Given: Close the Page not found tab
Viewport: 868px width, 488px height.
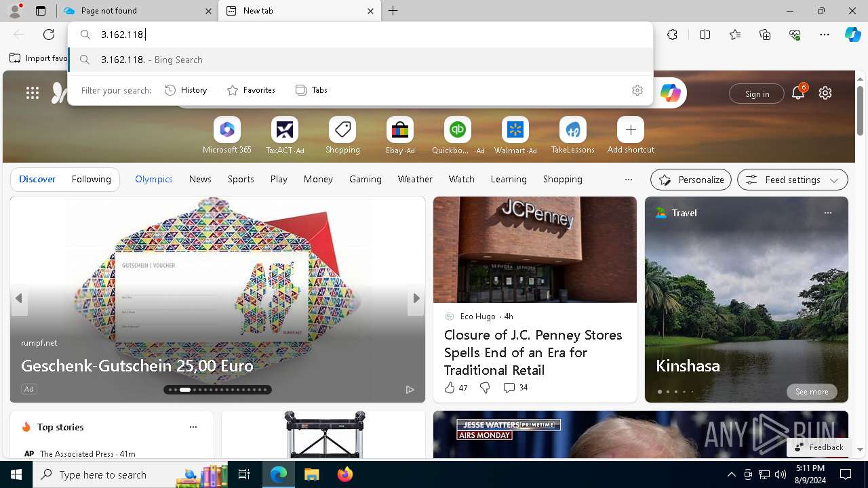Looking at the screenshot, I should tap(208, 11).
